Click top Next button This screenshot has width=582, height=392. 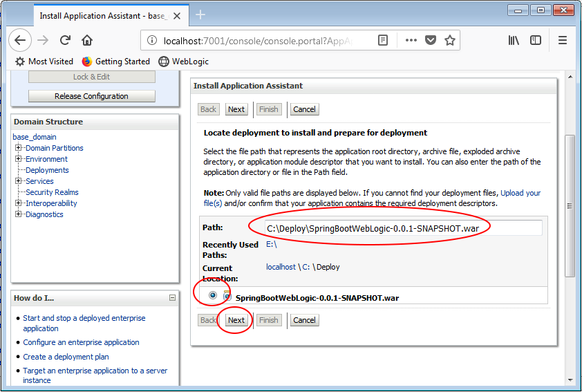tap(236, 109)
